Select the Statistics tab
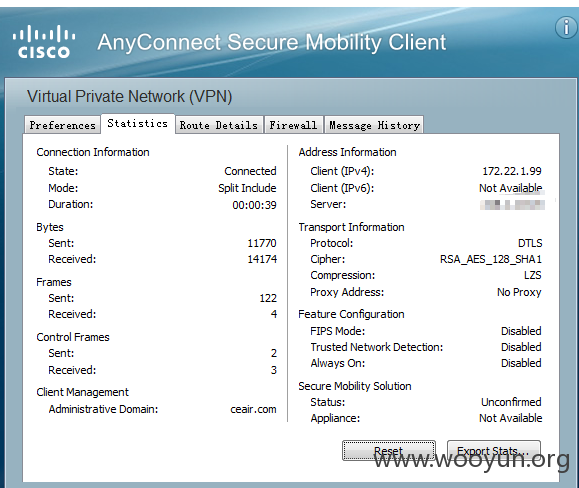This screenshot has width=579, height=488. tap(138, 124)
